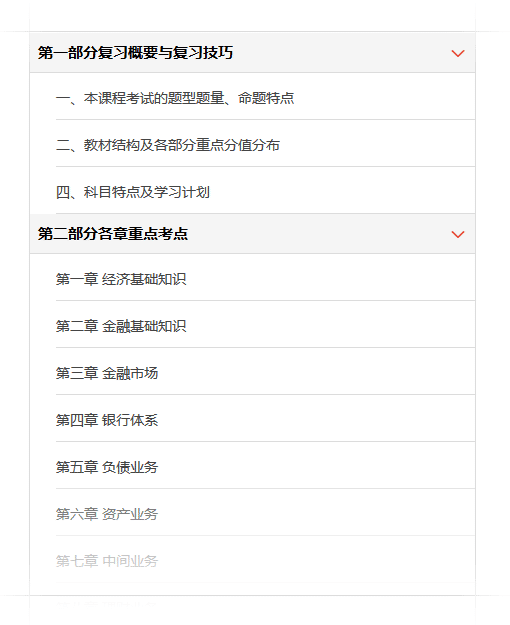
Task: Select 第六章 资产业务
Action: tap(265, 514)
